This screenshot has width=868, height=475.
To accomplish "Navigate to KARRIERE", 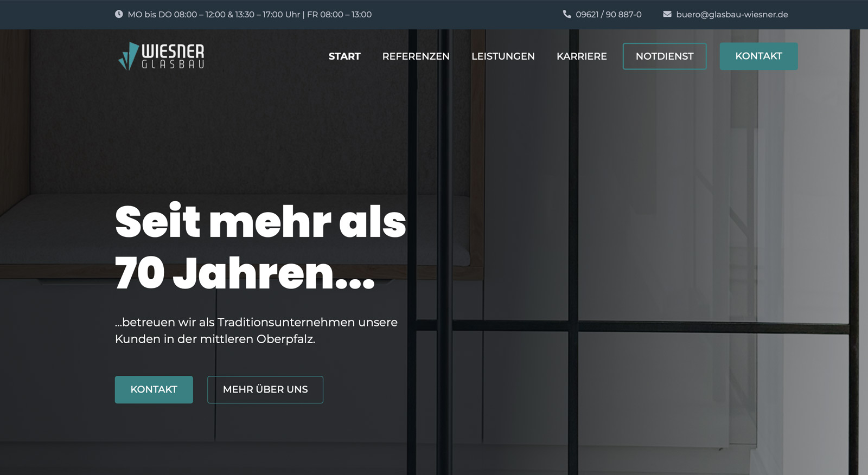I will pyautogui.click(x=582, y=56).
